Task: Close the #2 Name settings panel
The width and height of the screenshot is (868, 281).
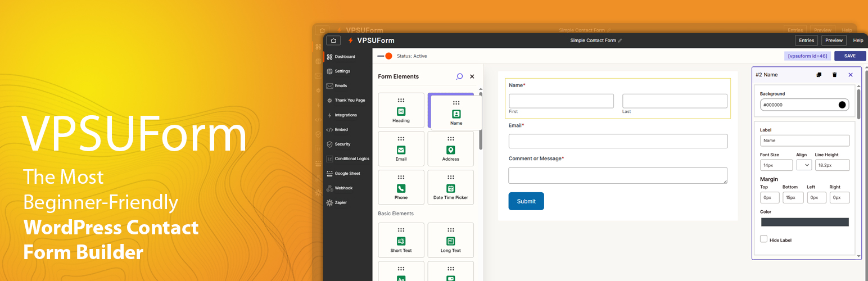Action: tap(850, 75)
